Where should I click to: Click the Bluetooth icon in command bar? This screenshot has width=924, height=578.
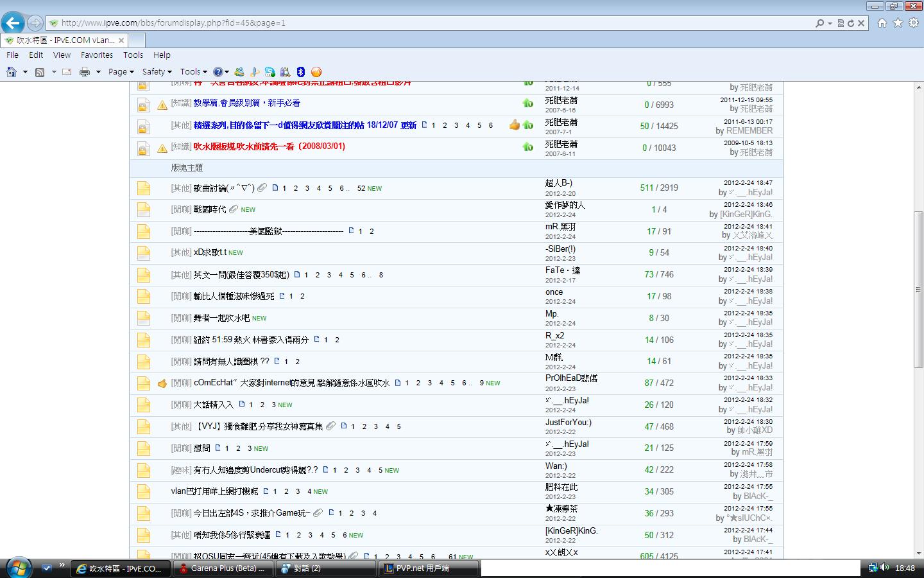[x=300, y=72]
